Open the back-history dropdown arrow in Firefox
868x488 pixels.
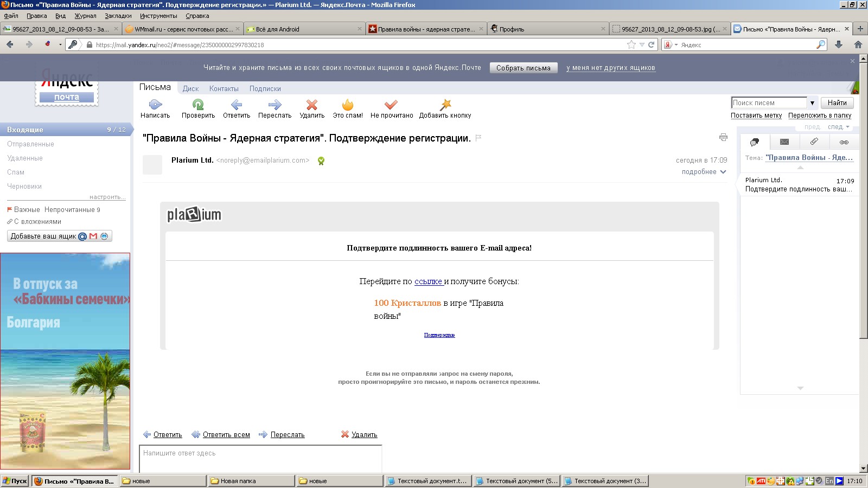[x=60, y=44]
